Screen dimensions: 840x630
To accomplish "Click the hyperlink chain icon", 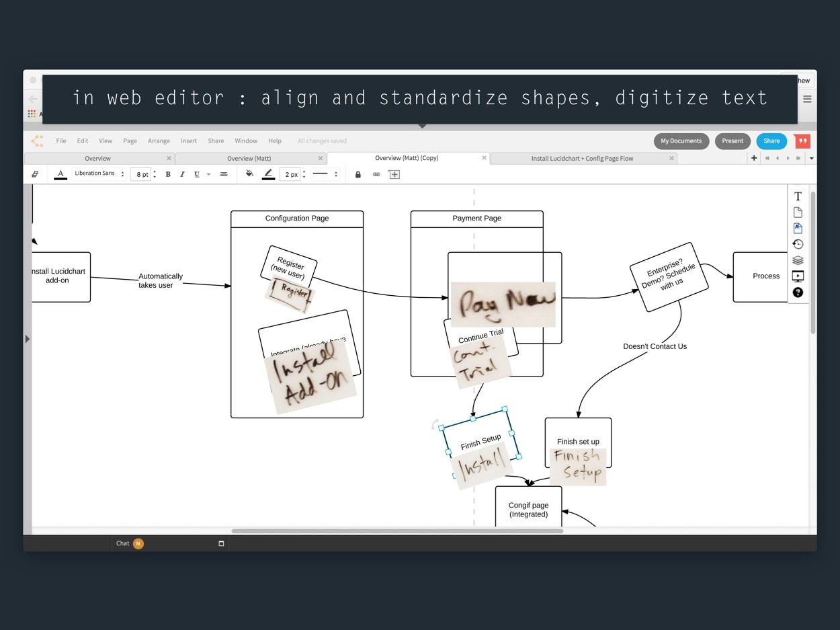I will tap(376, 174).
